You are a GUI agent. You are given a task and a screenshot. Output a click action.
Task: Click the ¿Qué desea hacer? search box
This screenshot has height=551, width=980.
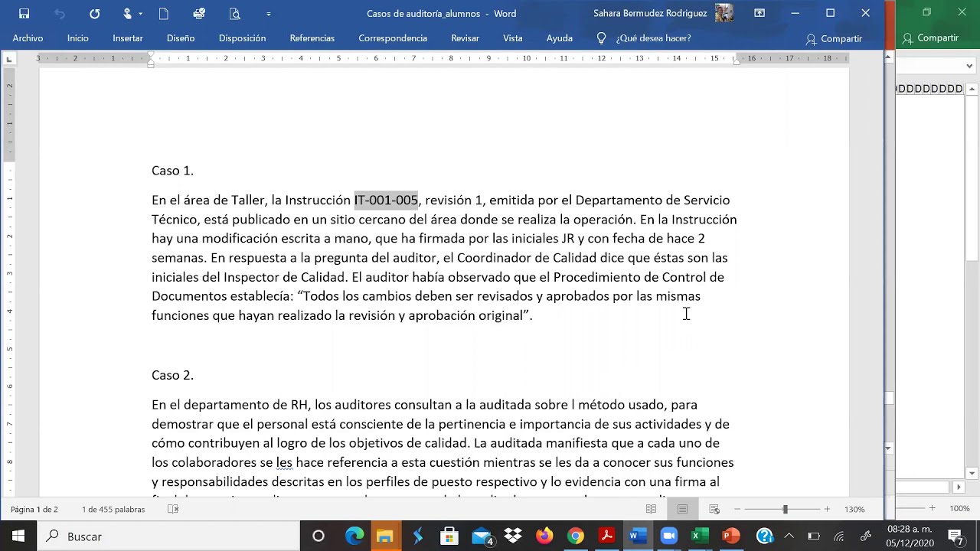click(653, 38)
